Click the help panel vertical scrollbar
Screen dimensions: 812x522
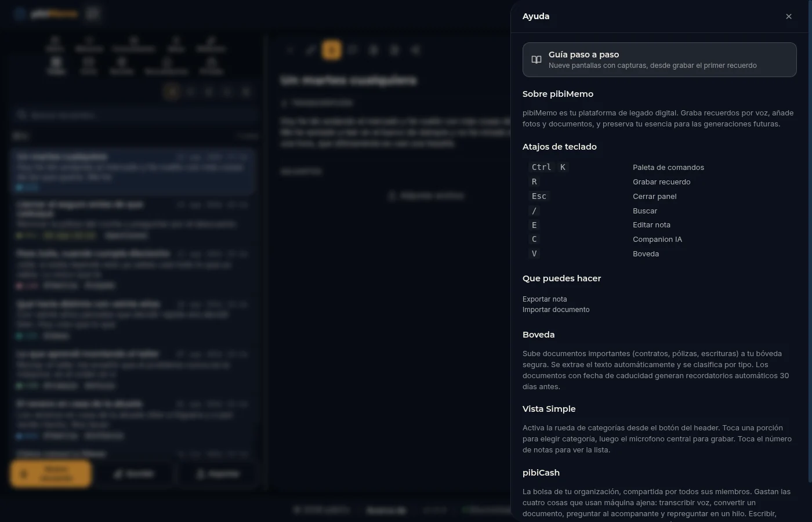tap(810, 241)
